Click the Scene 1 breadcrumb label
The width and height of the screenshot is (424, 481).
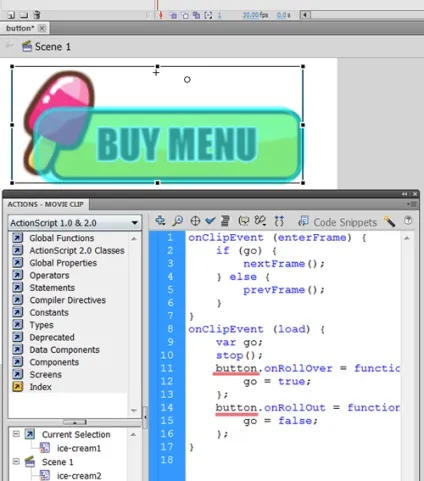(x=53, y=47)
